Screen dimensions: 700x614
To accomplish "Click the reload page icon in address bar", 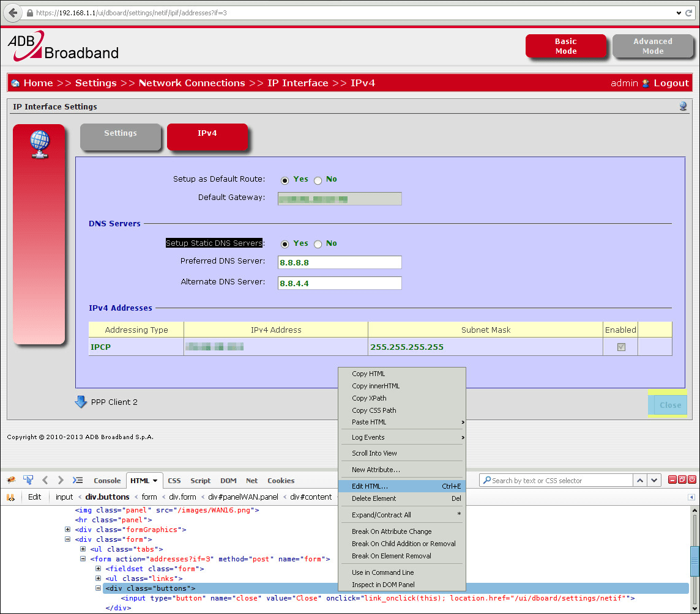I will click(x=689, y=13).
